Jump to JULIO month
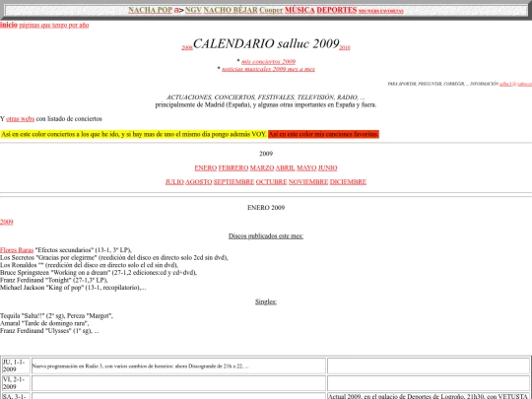 [x=174, y=182]
